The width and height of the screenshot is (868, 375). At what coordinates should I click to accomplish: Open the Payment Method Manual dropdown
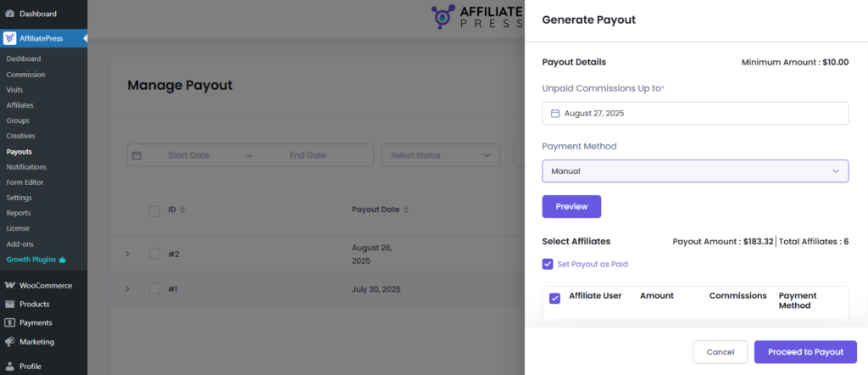[695, 171]
